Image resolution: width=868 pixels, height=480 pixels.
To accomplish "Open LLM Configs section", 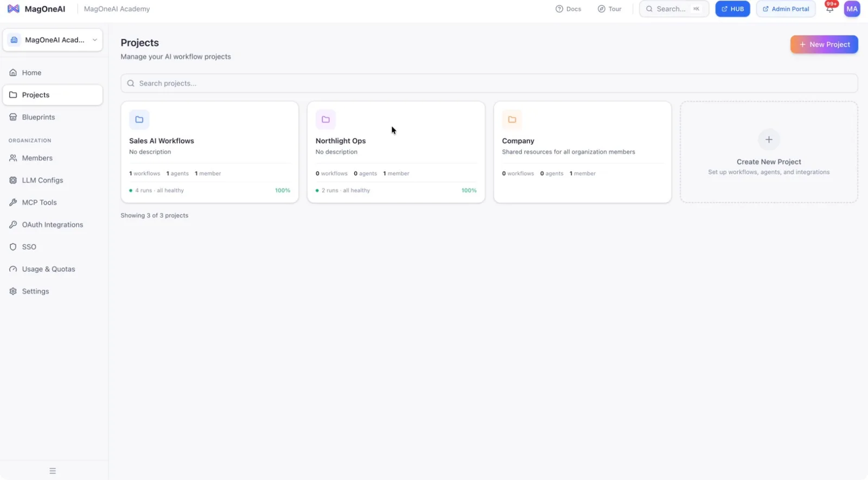I will pos(53,180).
